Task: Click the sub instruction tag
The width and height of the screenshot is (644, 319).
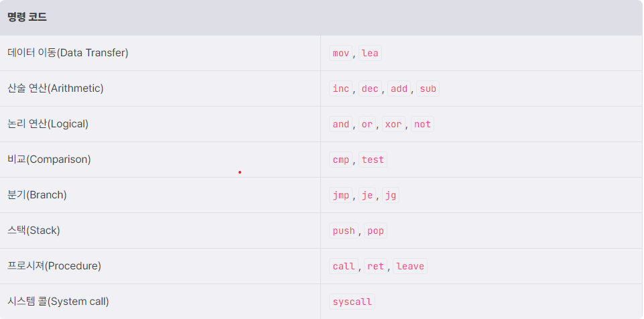Action: point(428,88)
